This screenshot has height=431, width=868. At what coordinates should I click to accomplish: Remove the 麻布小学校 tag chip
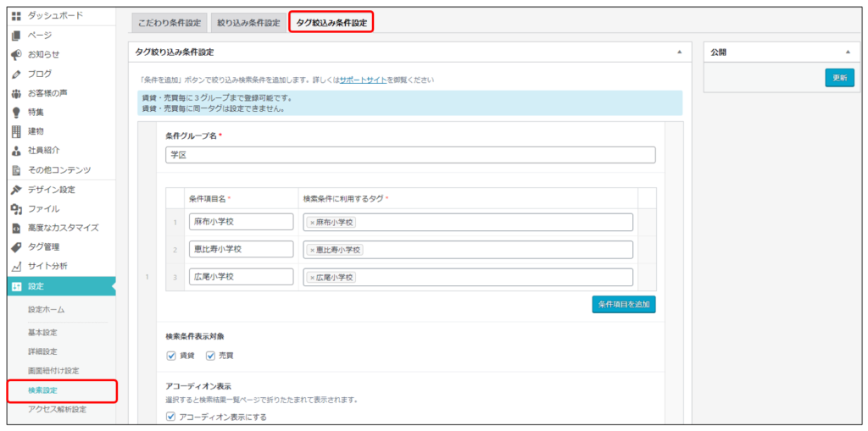[x=312, y=222]
